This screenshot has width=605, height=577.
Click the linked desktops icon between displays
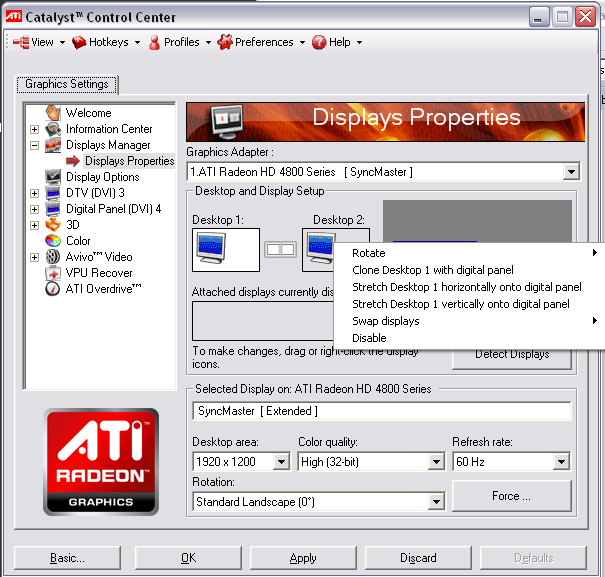[281, 250]
